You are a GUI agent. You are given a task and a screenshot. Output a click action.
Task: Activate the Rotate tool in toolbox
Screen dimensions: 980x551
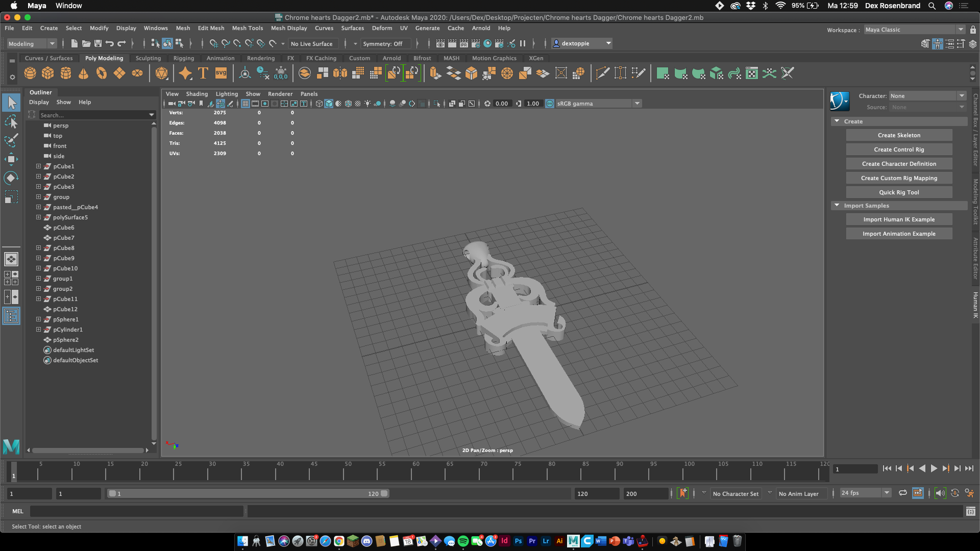pos(11,178)
